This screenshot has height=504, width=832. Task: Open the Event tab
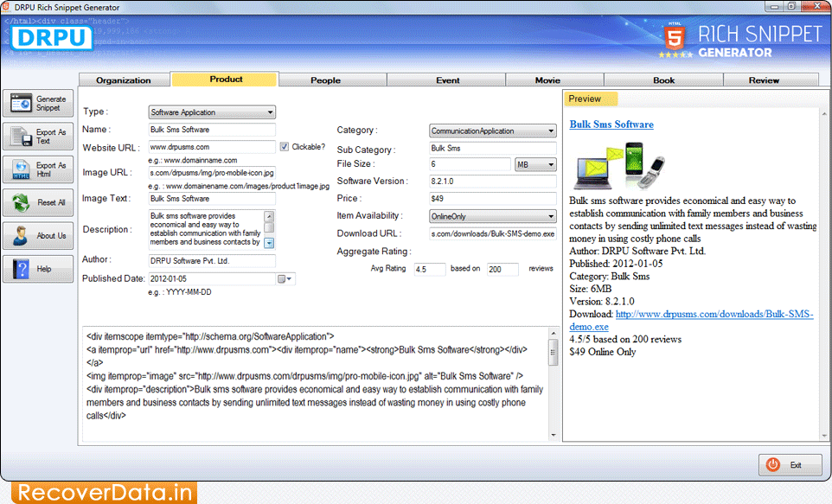click(x=447, y=80)
